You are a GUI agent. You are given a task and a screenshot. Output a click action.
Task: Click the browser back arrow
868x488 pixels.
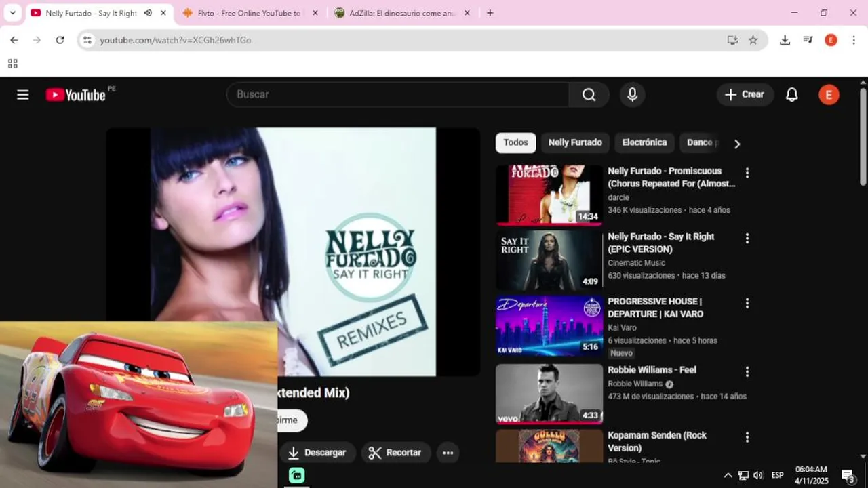14,40
